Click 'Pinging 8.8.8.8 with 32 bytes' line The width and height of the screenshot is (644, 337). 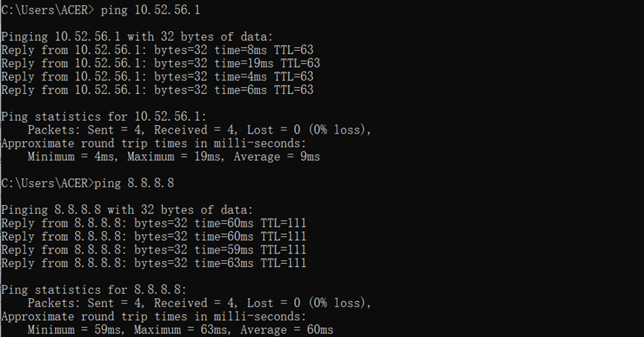pos(127,210)
